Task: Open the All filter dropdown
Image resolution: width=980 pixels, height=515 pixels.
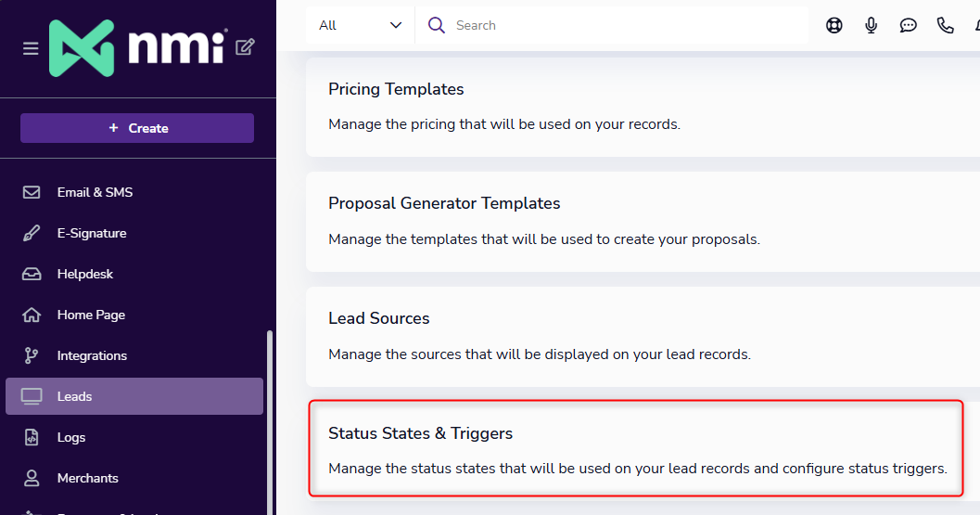Action: [360, 25]
